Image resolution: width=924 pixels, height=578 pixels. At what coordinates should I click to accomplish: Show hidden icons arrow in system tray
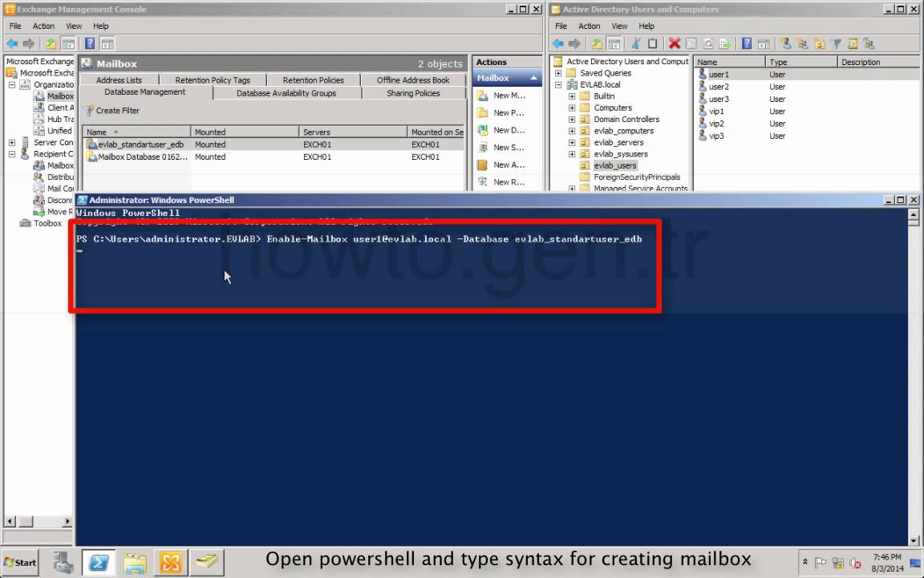[804, 562]
